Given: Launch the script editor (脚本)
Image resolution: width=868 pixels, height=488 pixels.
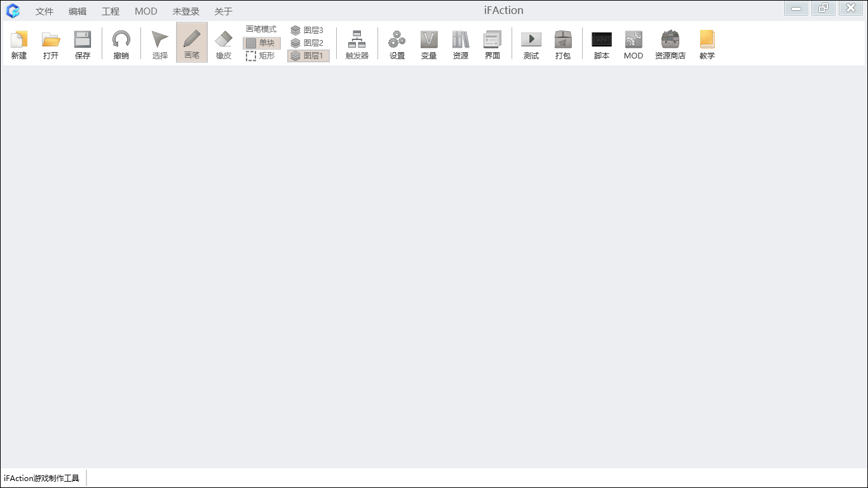Looking at the screenshot, I should click(x=601, y=44).
